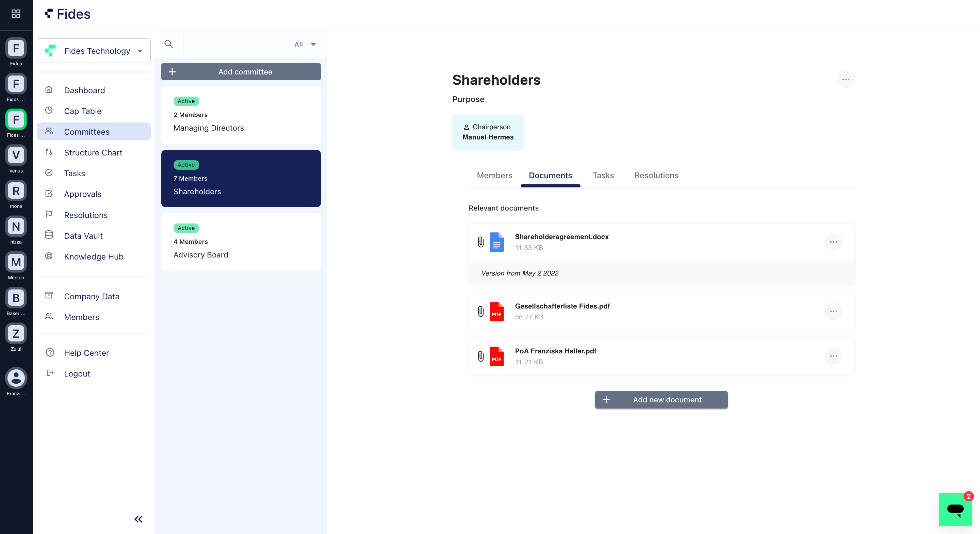Select the Advisory Board committee card
980x534 pixels.
[x=241, y=242]
